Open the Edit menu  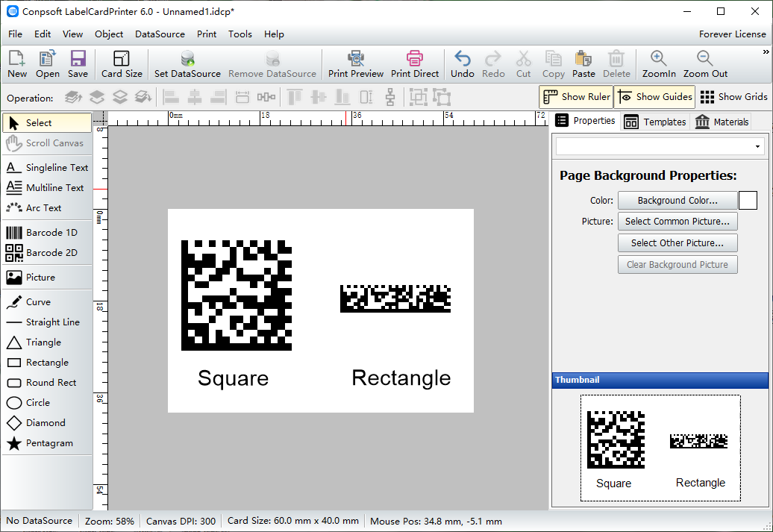pos(43,34)
